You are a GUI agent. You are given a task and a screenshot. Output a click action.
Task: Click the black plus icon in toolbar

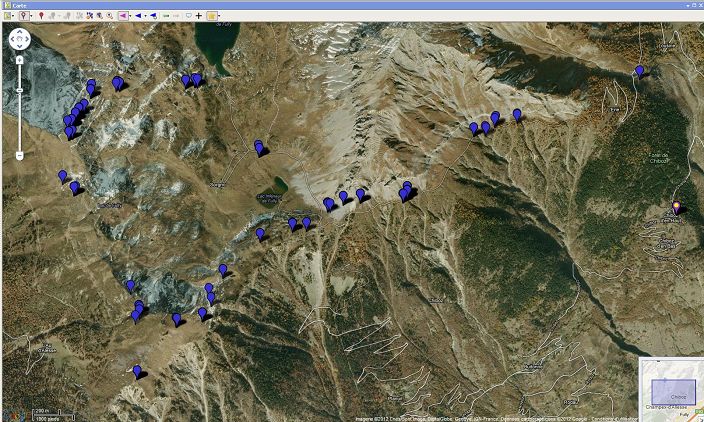199,16
